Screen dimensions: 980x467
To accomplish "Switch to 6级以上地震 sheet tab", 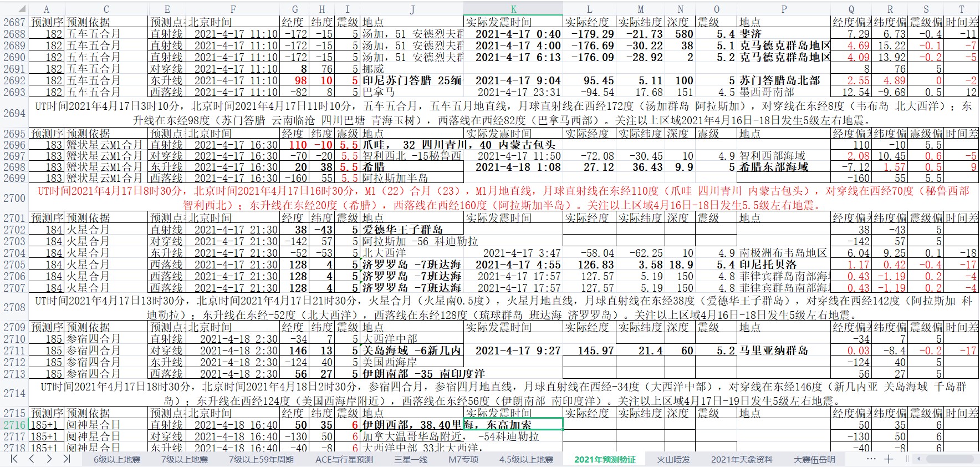I will (x=116, y=459).
